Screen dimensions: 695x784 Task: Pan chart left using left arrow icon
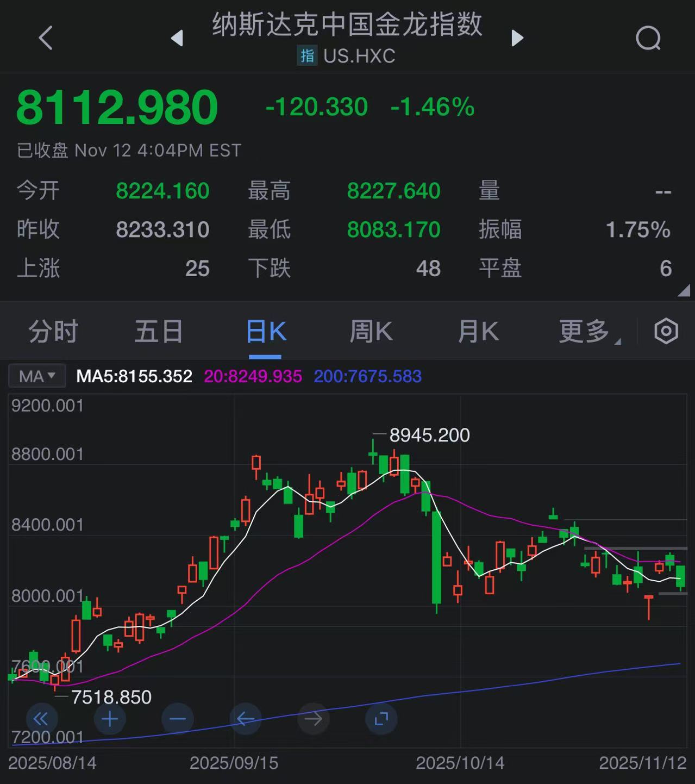(246, 719)
